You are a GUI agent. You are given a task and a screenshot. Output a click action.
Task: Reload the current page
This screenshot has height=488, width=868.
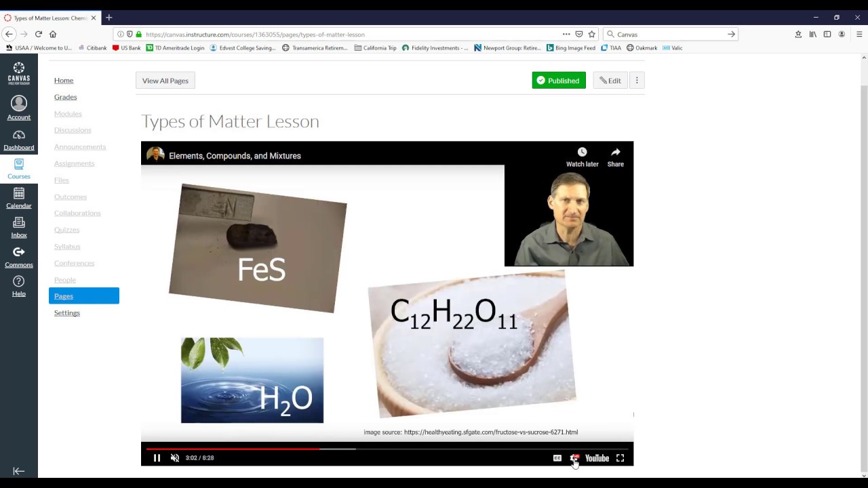(39, 34)
